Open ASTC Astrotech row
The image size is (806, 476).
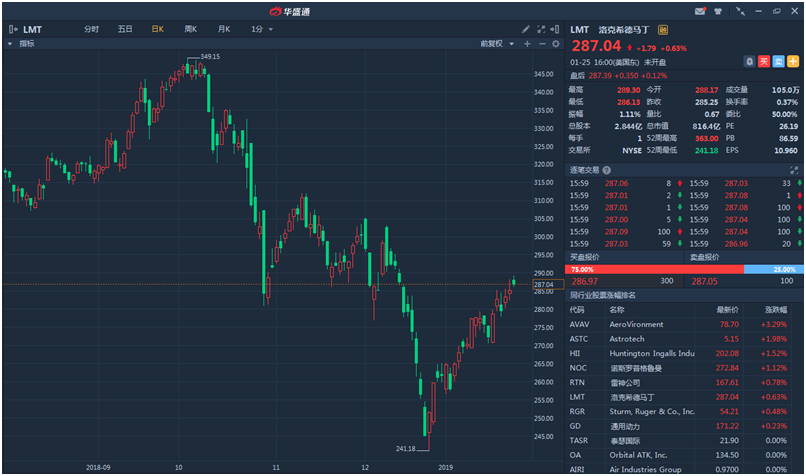(684, 339)
